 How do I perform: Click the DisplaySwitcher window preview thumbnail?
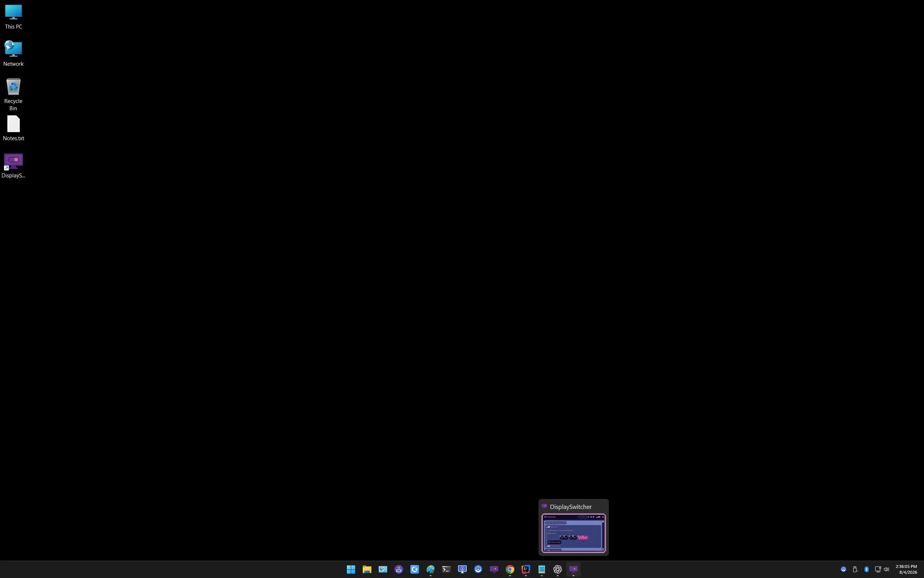pyautogui.click(x=574, y=533)
